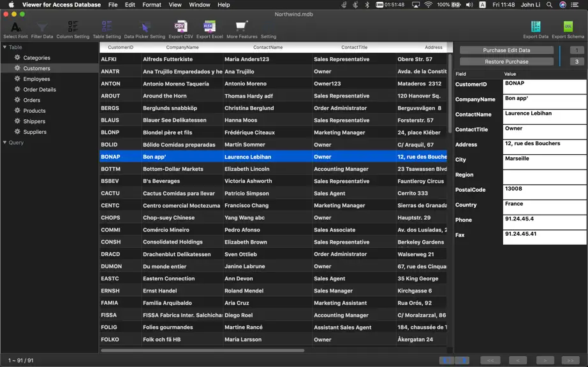
Task: Sort by the CompanyName column header
Action: click(x=182, y=47)
